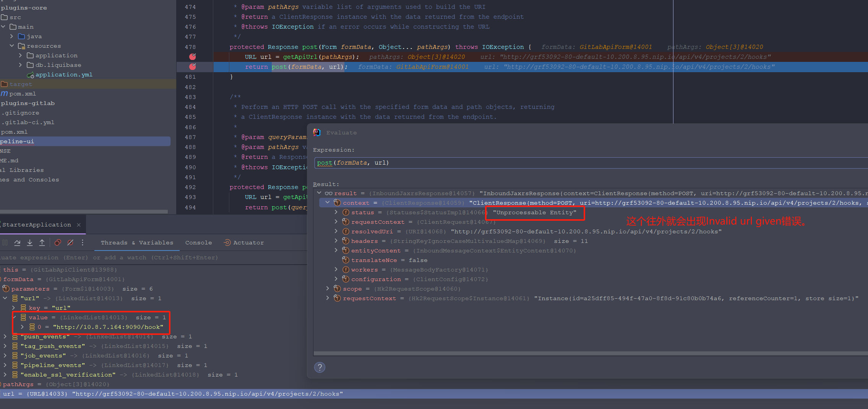This screenshot has width=868, height=409.
Task: Close the StarterApplication debug tab
Action: coord(79,225)
